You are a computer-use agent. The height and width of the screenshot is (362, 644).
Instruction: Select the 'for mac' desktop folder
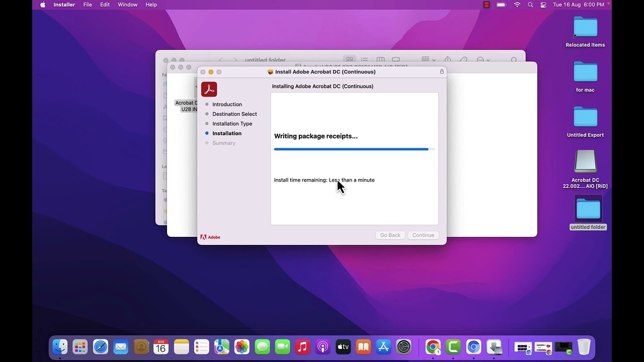[x=585, y=77]
